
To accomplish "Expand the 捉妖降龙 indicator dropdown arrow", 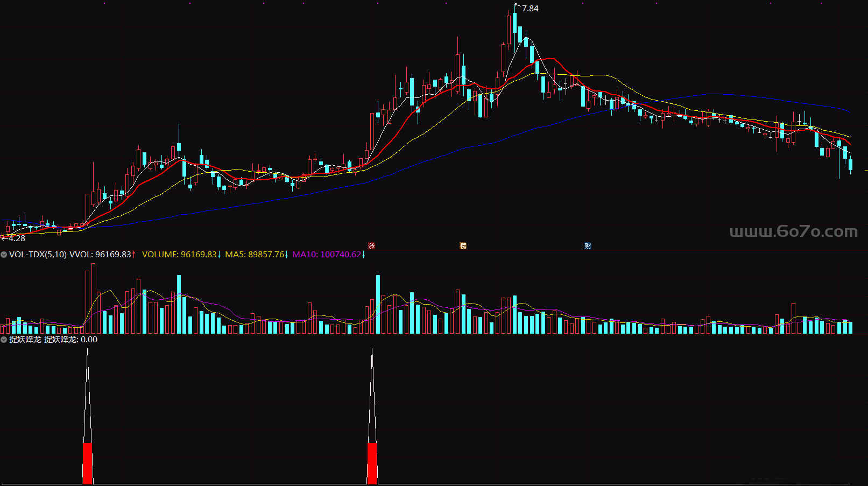I will click(x=4, y=340).
